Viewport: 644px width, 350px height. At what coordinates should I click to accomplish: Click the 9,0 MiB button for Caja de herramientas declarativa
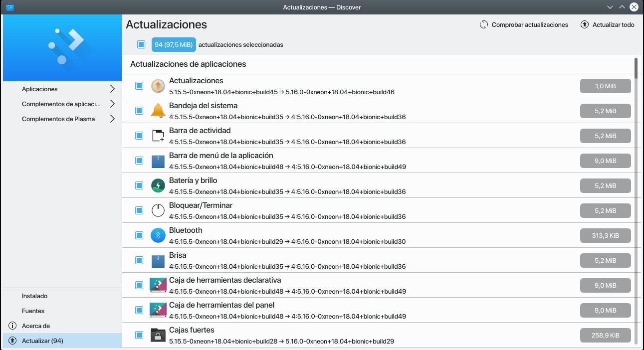(605, 285)
